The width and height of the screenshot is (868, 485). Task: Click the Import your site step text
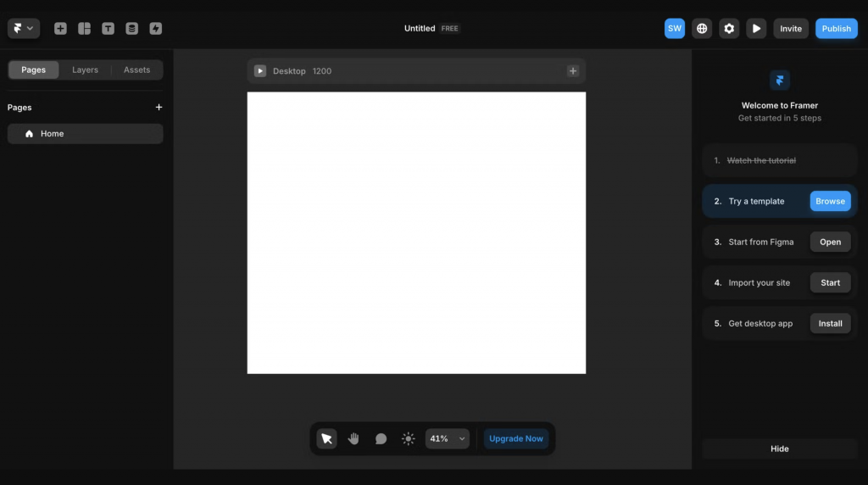point(759,282)
